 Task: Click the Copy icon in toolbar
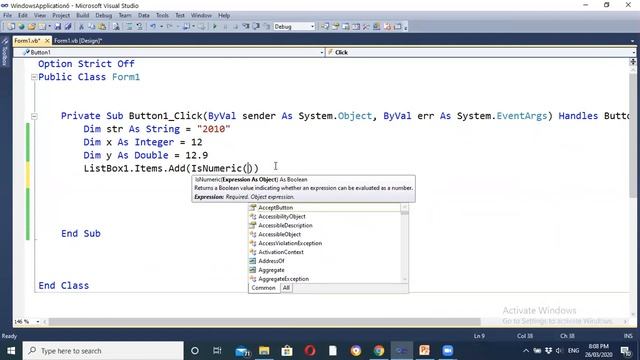tap(91, 27)
